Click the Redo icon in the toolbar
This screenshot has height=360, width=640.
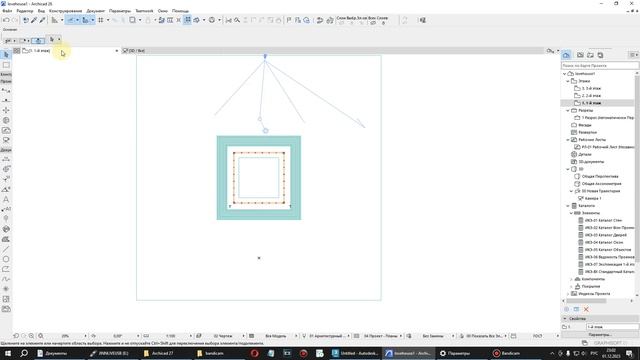point(15,20)
